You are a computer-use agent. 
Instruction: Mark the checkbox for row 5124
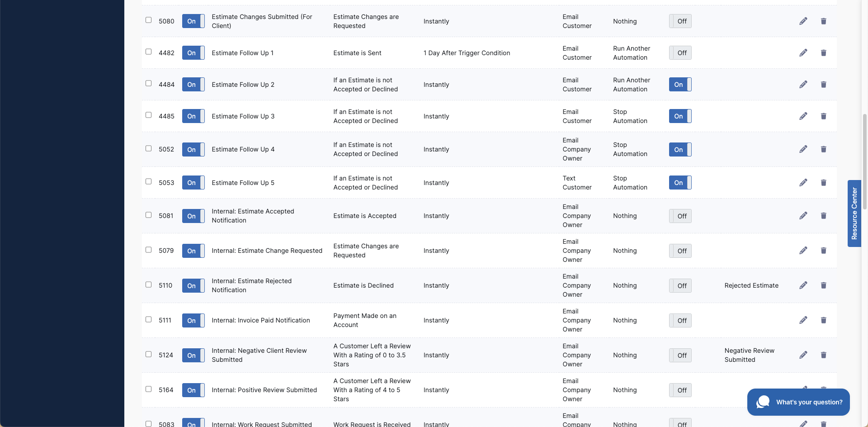pyautogui.click(x=148, y=354)
